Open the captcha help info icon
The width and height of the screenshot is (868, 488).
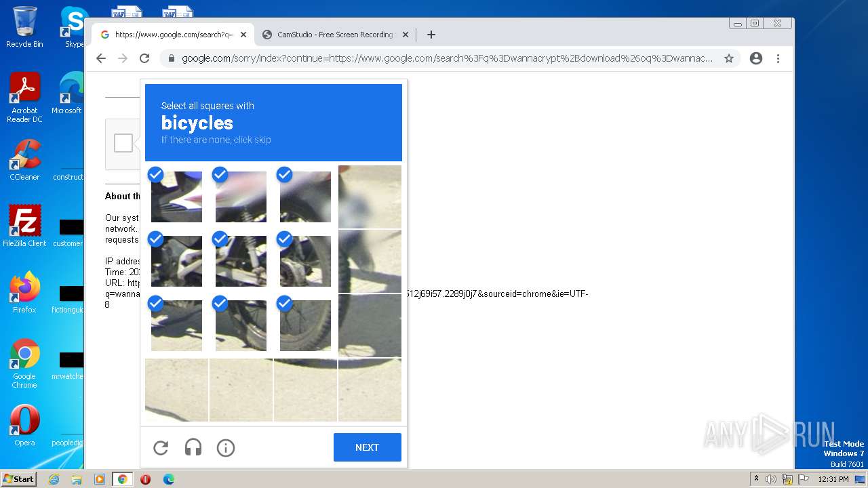(226, 447)
